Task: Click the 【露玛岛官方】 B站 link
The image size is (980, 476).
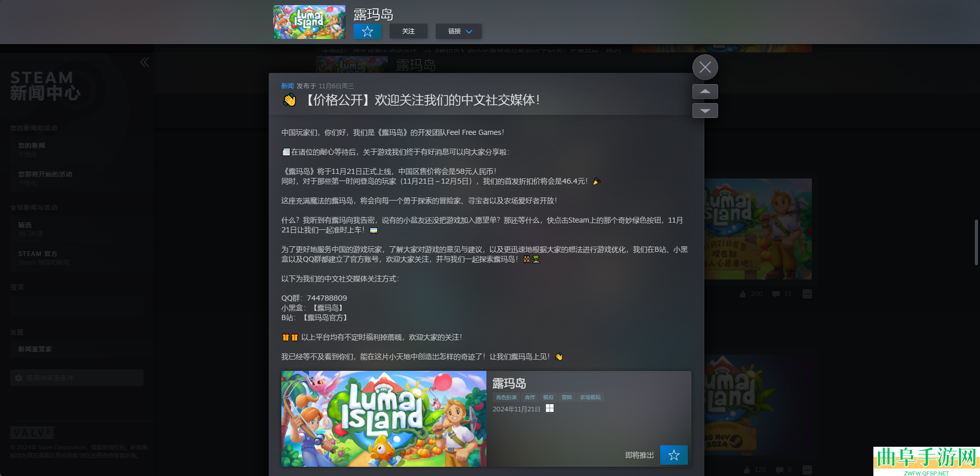Action: click(325, 318)
